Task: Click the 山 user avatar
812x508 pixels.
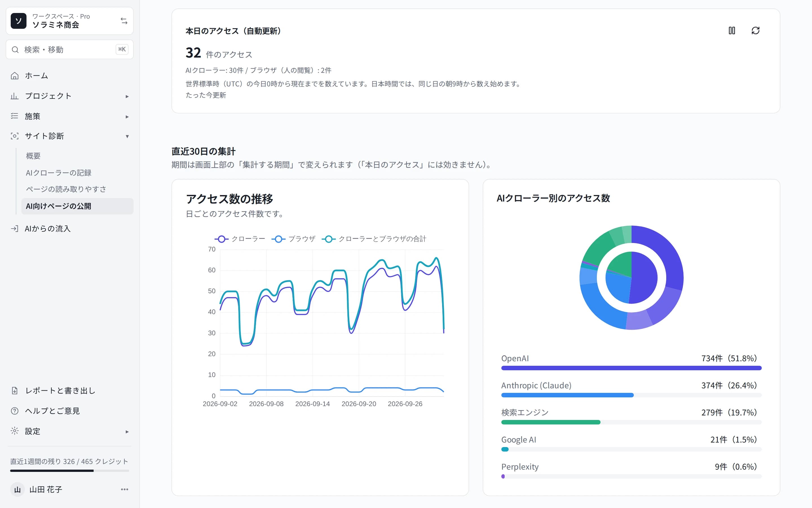Action: (17, 490)
